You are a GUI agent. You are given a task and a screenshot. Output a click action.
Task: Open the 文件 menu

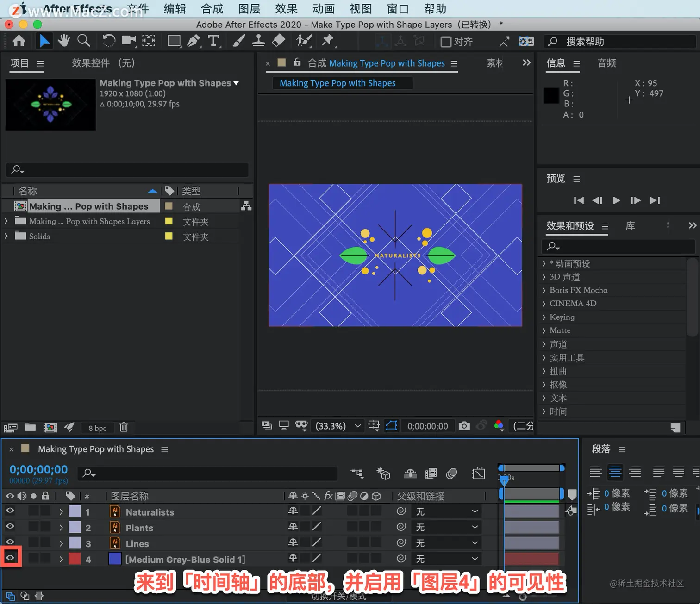click(138, 9)
